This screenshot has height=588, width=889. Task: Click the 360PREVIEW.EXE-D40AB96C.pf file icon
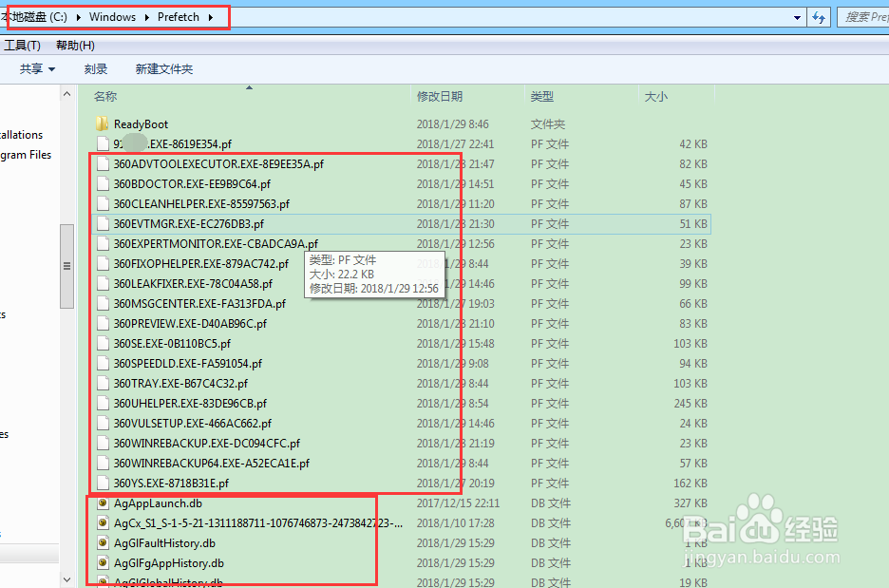point(103,323)
